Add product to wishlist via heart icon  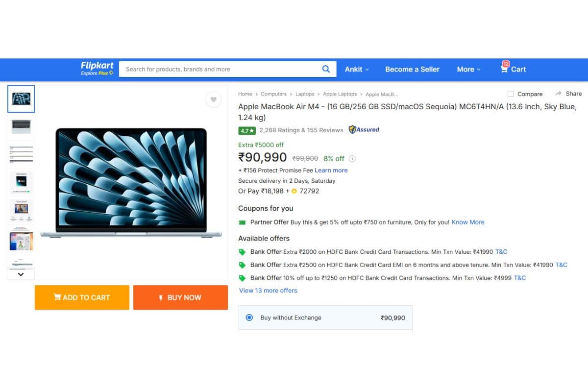click(214, 99)
